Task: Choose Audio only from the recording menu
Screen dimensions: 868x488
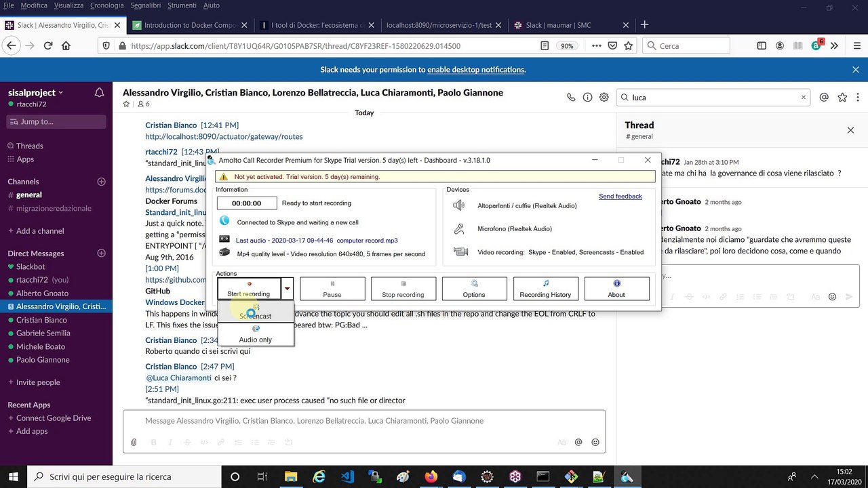Action: click(x=256, y=334)
